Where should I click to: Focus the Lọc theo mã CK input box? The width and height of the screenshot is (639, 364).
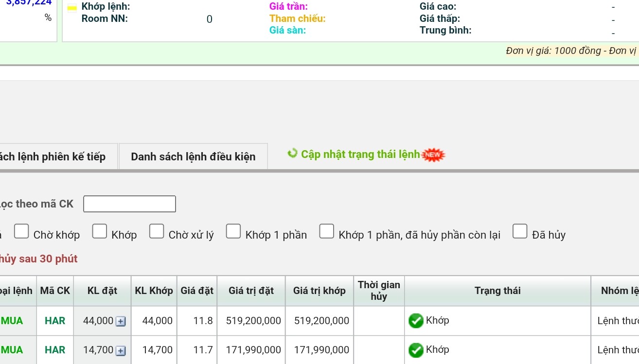129,204
